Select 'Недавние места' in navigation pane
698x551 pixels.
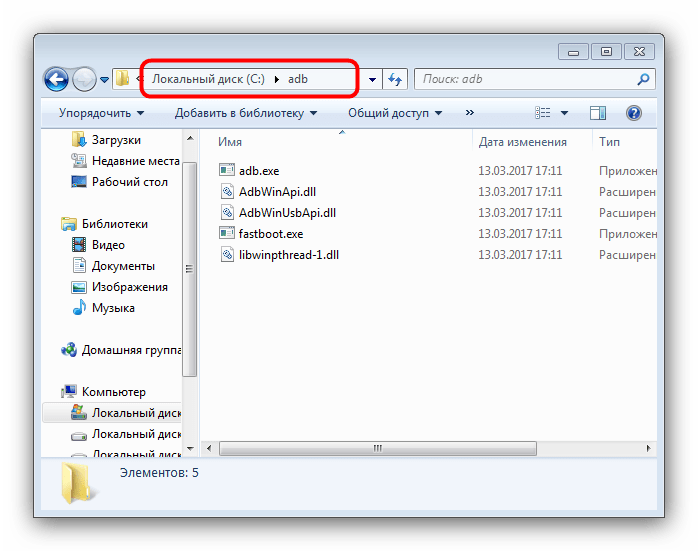tap(136, 161)
